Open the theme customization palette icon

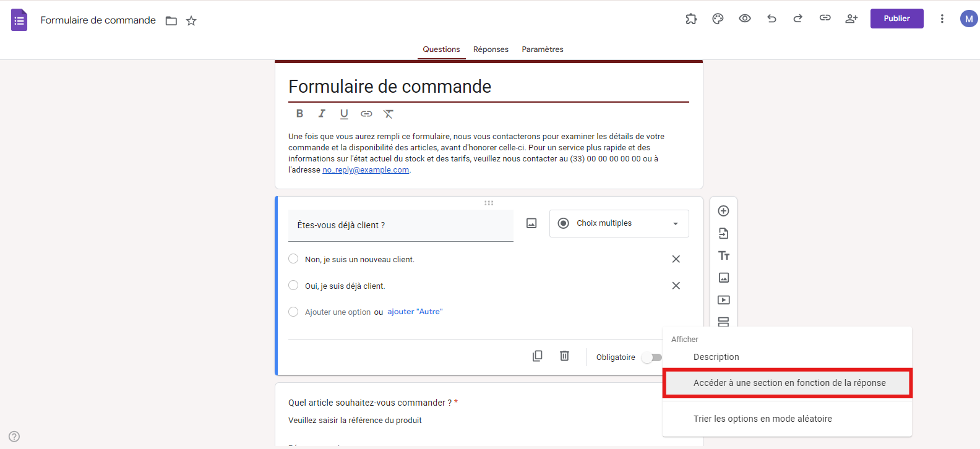click(x=718, y=19)
